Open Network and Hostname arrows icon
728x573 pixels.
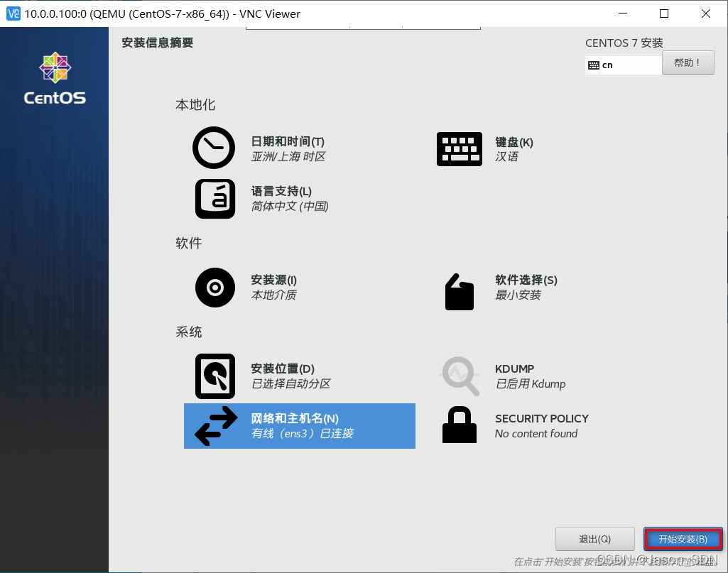[x=216, y=426]
